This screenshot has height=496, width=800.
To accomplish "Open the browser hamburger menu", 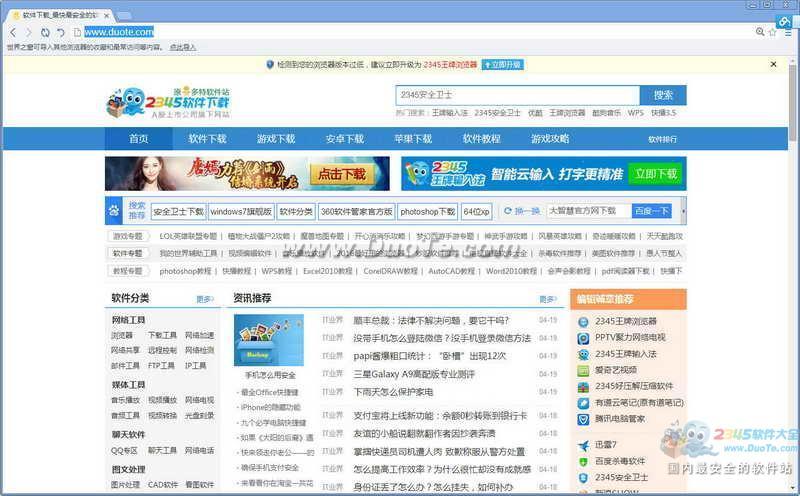I will point(788,33).
